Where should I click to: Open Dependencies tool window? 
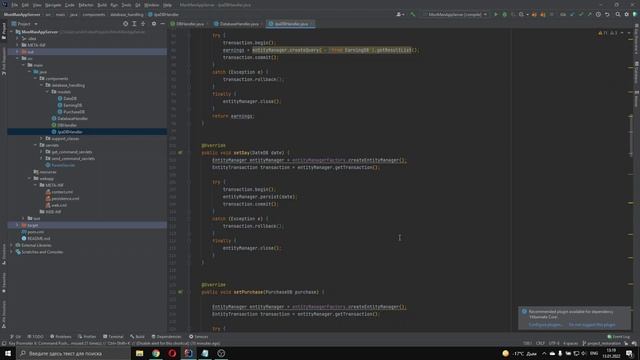pos(166,337)
